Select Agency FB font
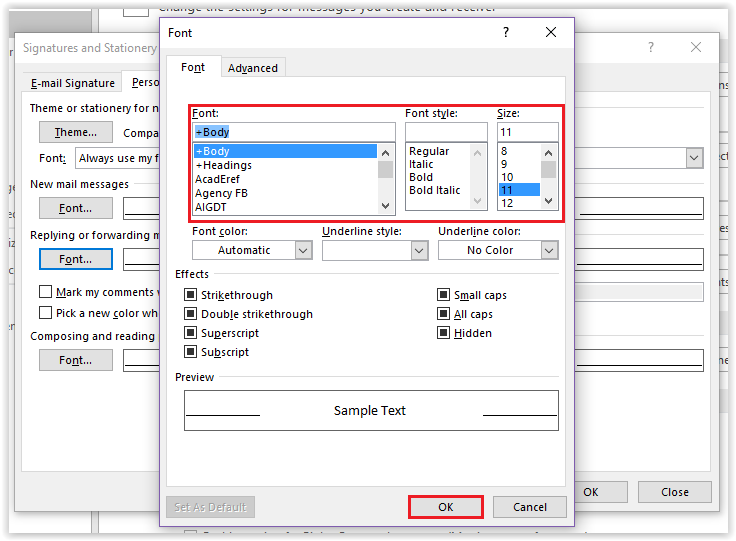Image resolution: width=736 pixels, height=541 pixels. [285, 193]
